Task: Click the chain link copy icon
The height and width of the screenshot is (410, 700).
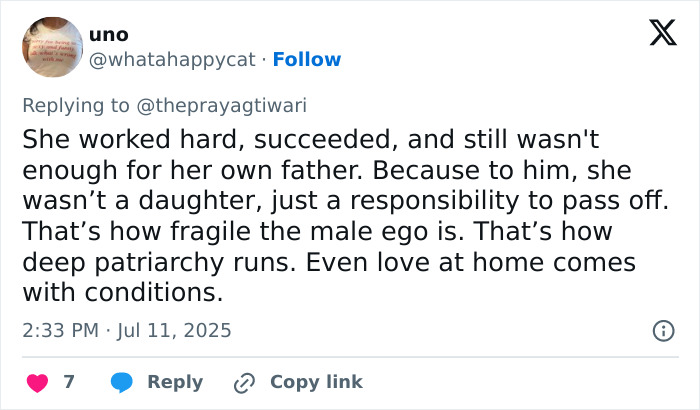Action: [x=245, y=382]
